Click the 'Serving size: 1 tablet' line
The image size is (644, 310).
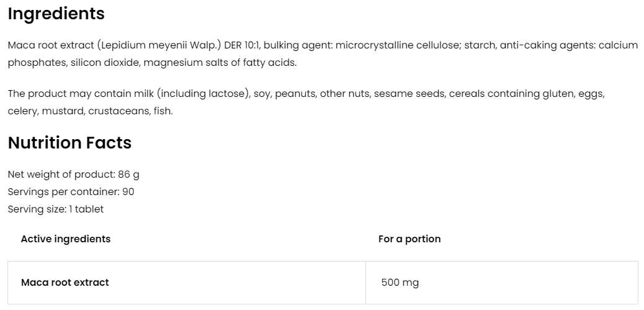pos(56,209)
